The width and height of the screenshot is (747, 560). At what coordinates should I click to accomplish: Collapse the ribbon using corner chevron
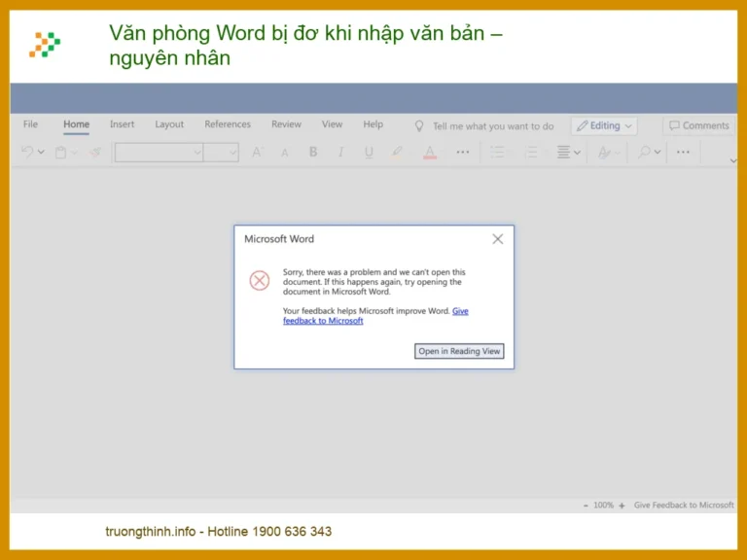coord(733,161)
